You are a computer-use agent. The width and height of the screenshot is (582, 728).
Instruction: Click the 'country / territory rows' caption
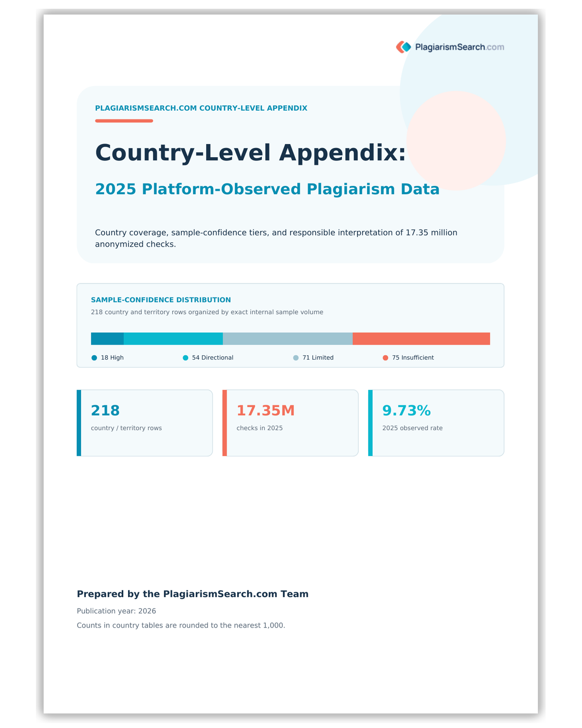tap(127, 428)
